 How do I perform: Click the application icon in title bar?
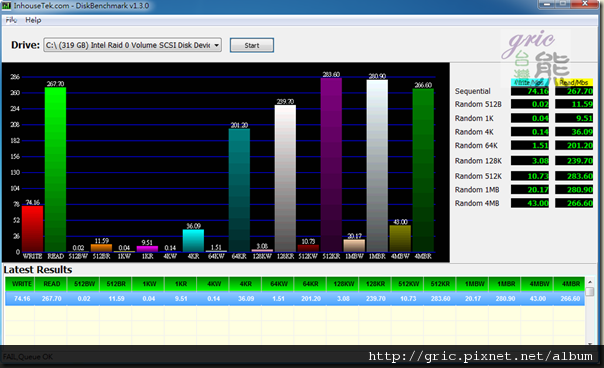6,6
